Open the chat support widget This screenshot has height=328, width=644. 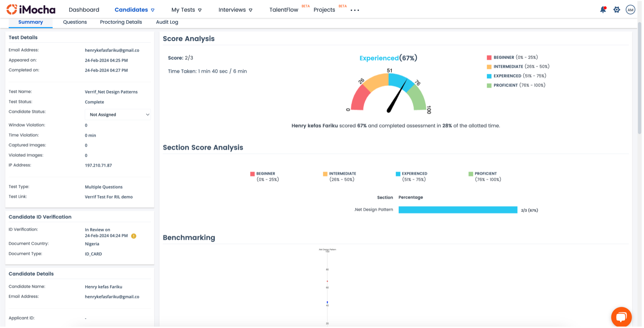[x=621, y=317]
